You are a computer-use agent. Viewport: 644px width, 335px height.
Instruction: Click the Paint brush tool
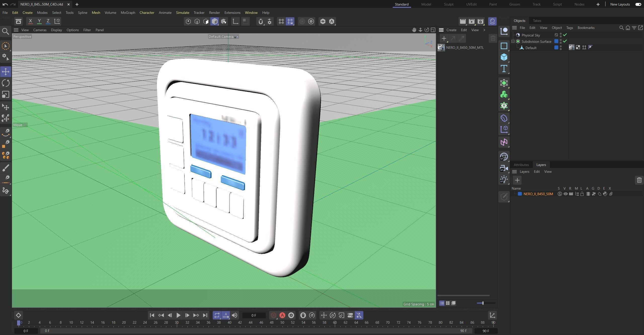6,168
